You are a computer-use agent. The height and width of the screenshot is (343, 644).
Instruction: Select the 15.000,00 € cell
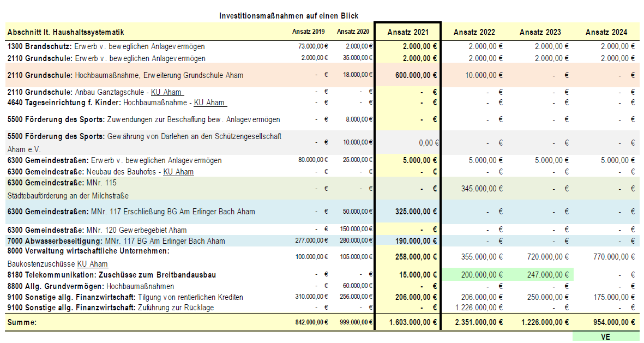[x=418, y=275]
